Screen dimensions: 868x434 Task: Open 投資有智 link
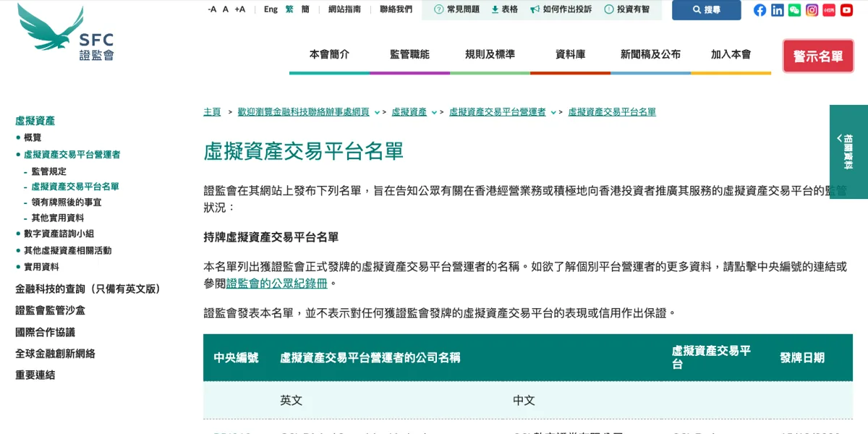coord(626,9)
